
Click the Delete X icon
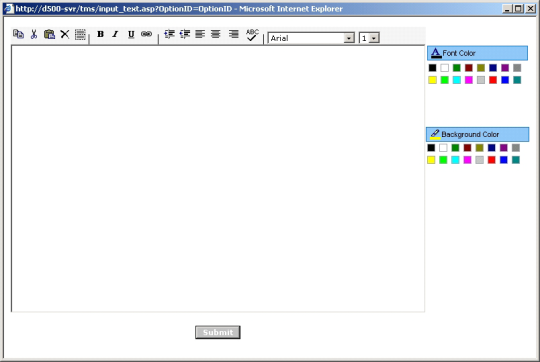(x=65, y=34)
